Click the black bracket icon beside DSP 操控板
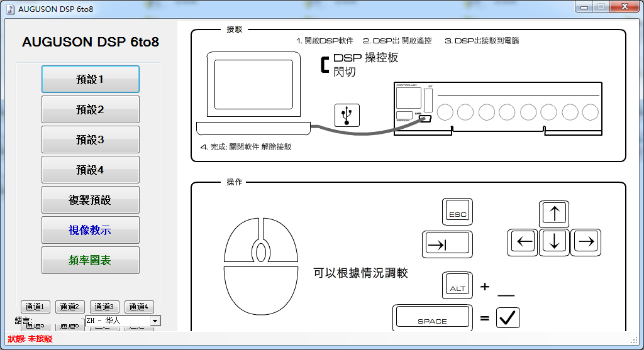The height and width of the screenshot is (350, 644). 325,65
